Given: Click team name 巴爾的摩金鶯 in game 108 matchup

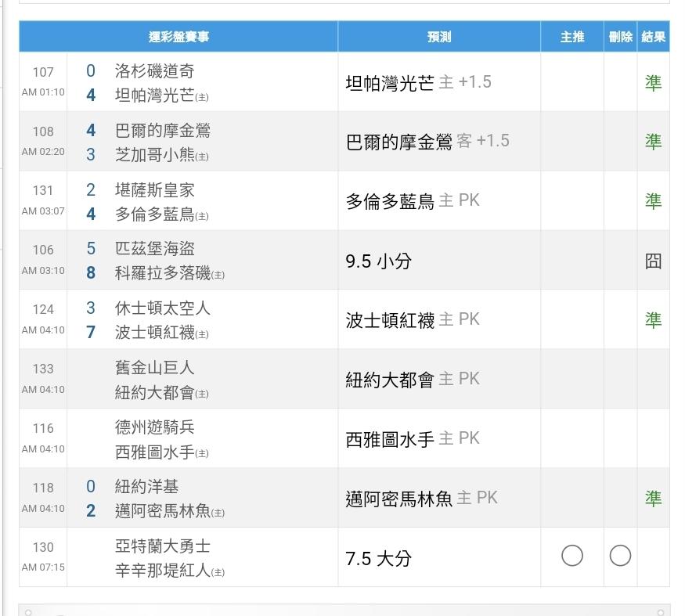Looking at the screenshot, I should (x=163, y=130).
